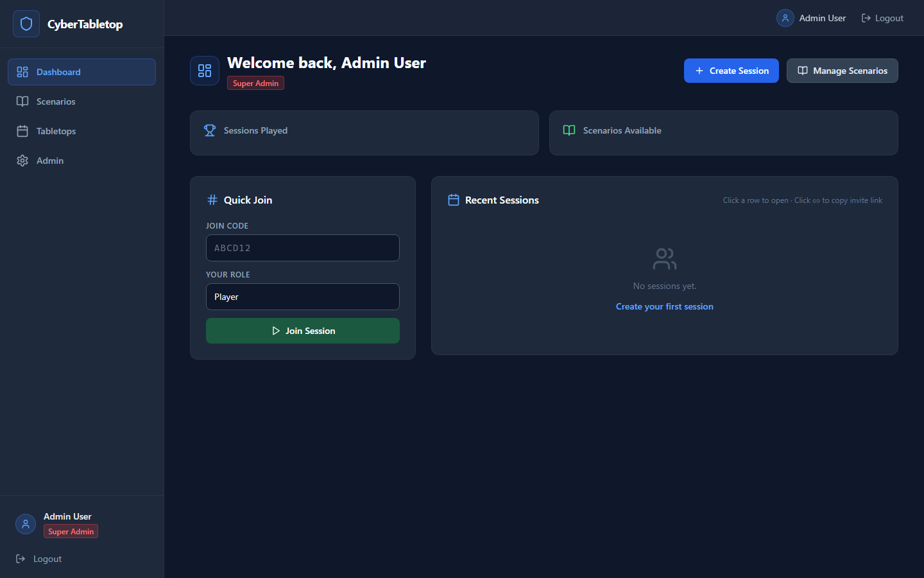Click the Super Admin badge under welcome heading
924x578 pixels.
pyautogui.click(x=255, y=83)
